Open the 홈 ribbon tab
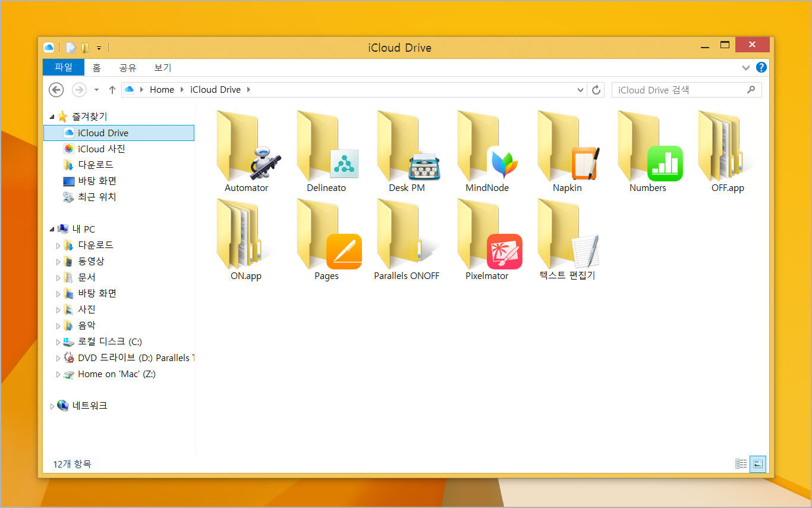The image size is (812, 508). click(x=96, y=68)
